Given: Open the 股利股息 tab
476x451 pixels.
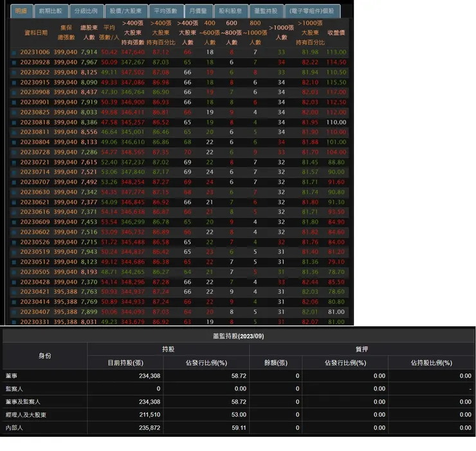Looking at the screenshot, I should coord(231,11).
